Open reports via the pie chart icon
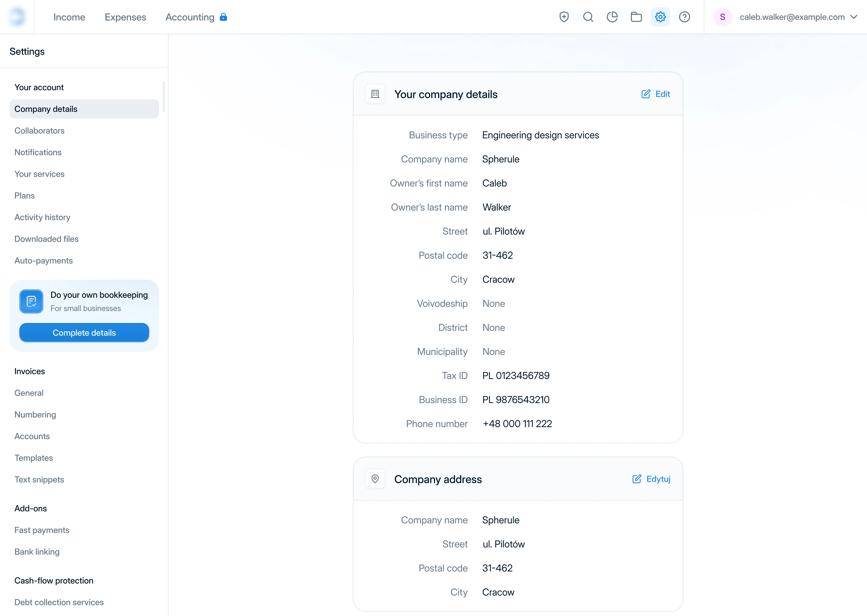Viewport: 867px width, 616px height. (x=612, y=17)
